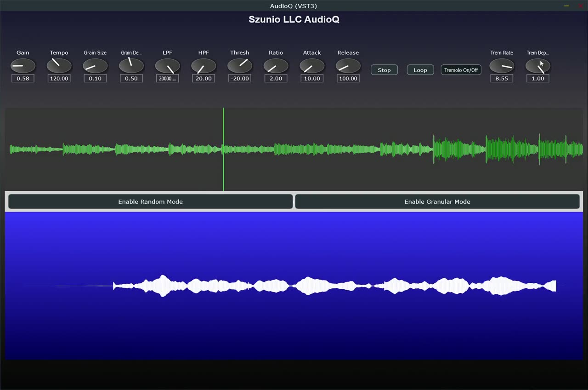Select the Attack value field 10.00

click(x=312, y=79)
